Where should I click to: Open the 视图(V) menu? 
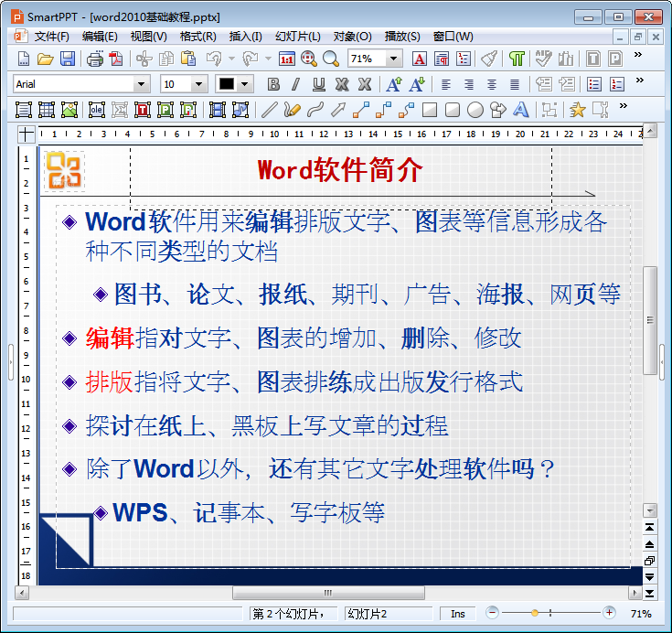point(148,37)
